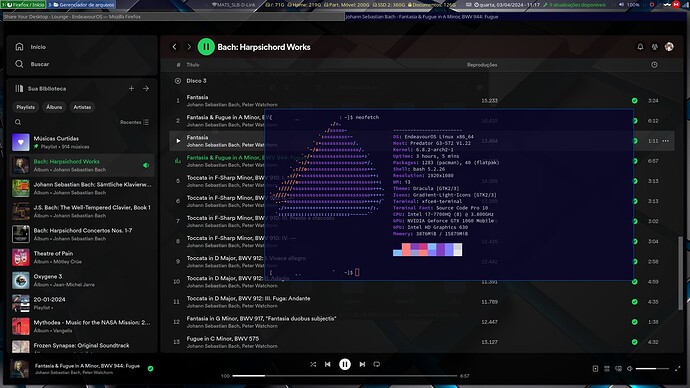Open Mythodea - Music for the NASA Mission album

pyautogui.click(x=82, y=326)
